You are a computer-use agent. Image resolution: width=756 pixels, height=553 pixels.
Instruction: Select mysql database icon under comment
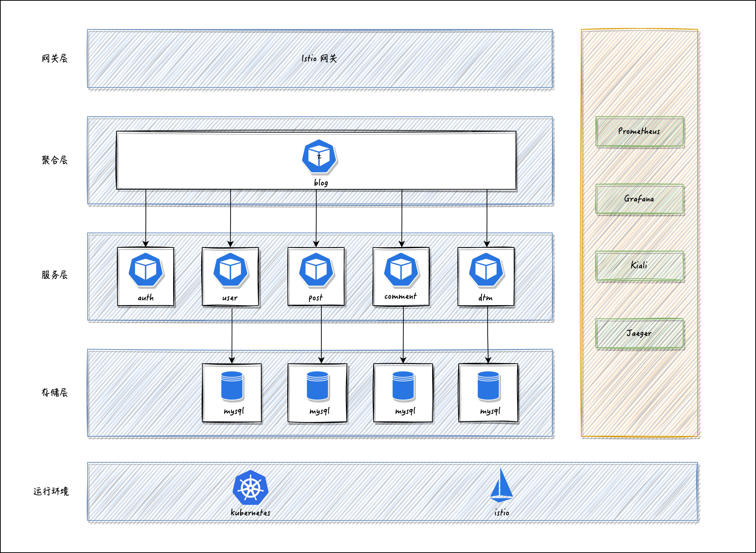pyautogui.click(x=403, y=386)
